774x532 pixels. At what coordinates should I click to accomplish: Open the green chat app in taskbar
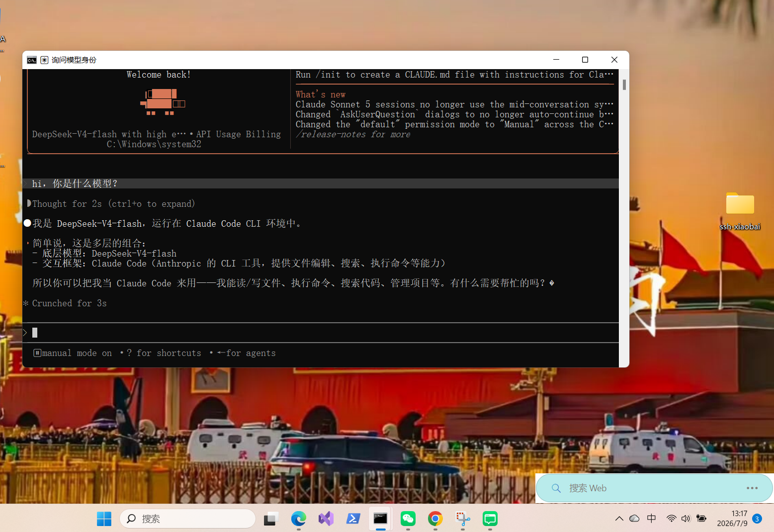(x=490, y=519)
